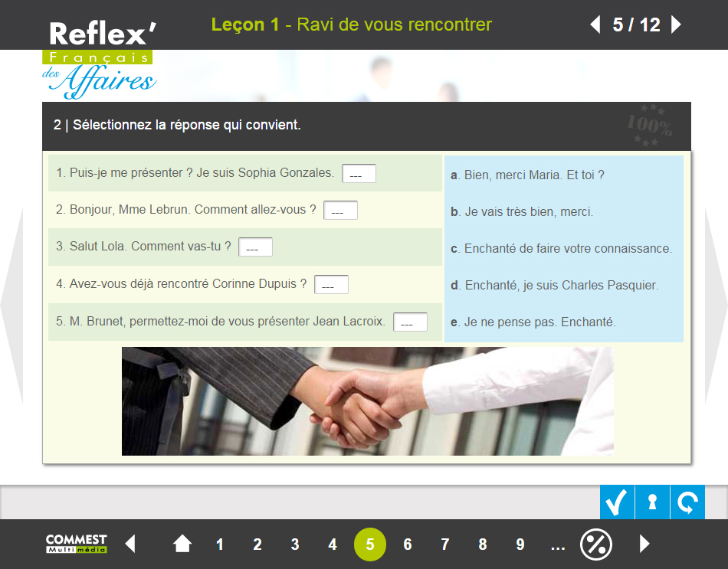Show the solution with the key icon
Viewport: 728px width, 569px height.
652,502
